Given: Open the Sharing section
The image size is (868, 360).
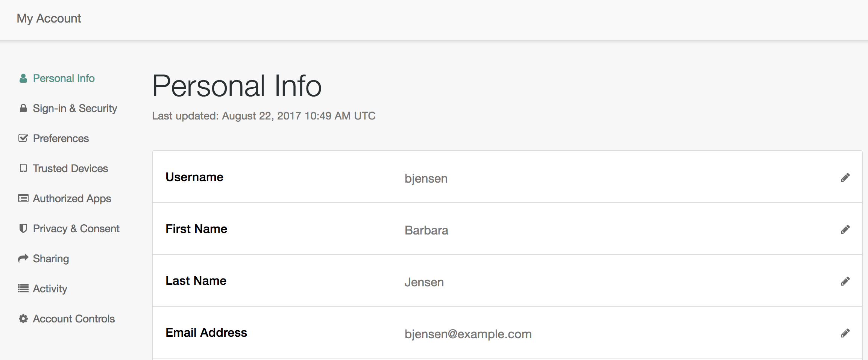Looking at the screenshot, I should (51, 259).
